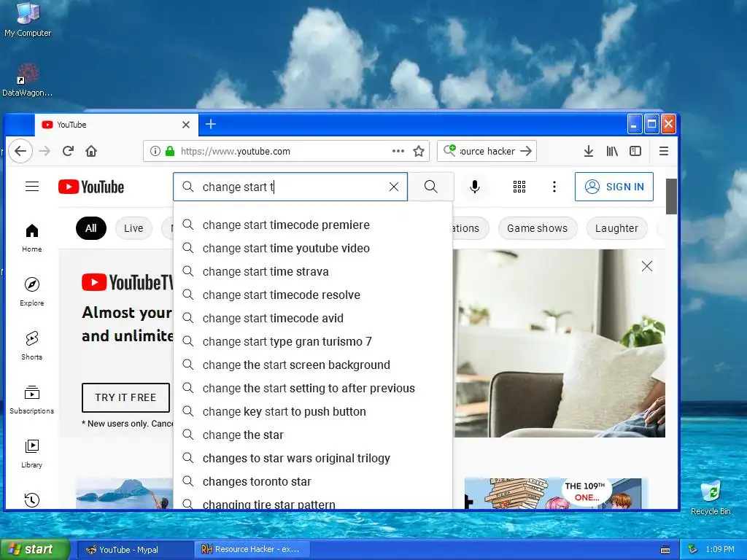Click the SIGN IN button
747x560 pixels.
[x=614, y=187]
